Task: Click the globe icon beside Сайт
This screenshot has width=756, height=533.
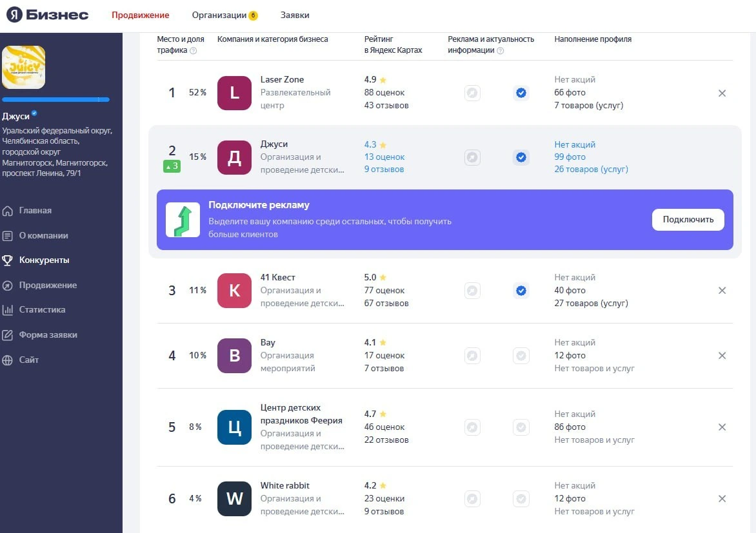Action: [x=7, y=360]
